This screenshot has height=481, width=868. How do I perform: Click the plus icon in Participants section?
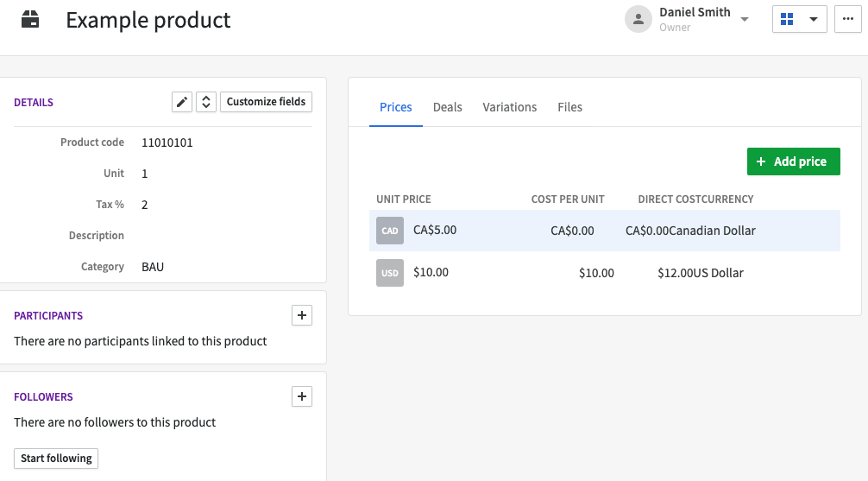tap(302, 316)
